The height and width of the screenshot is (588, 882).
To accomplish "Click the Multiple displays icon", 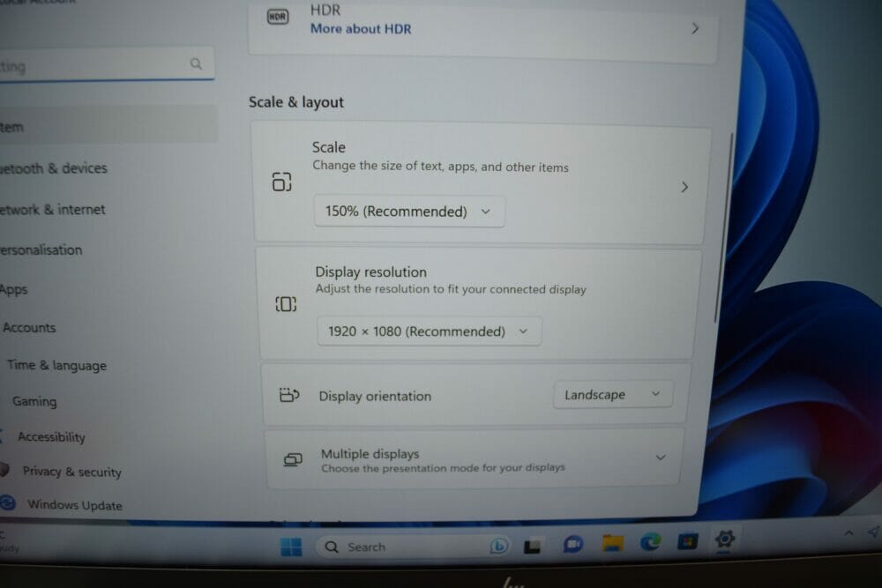I will click(x=293, y=460).
